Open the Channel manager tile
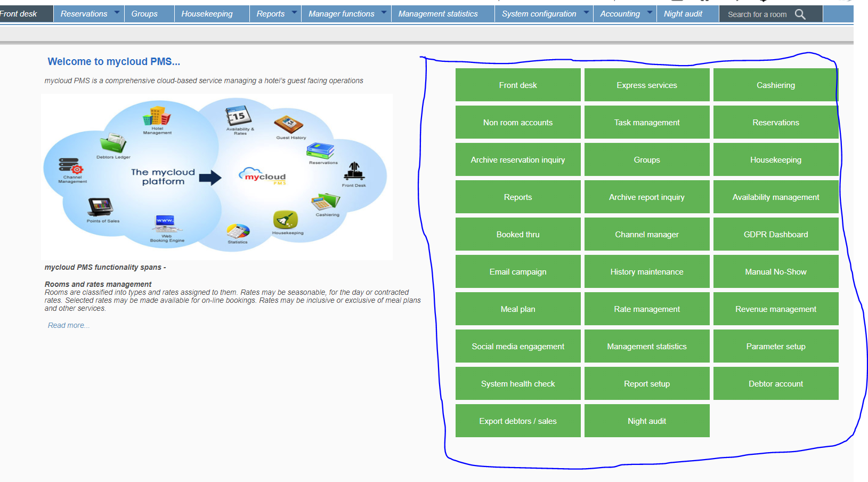868x482 pixels. (647, 234)
